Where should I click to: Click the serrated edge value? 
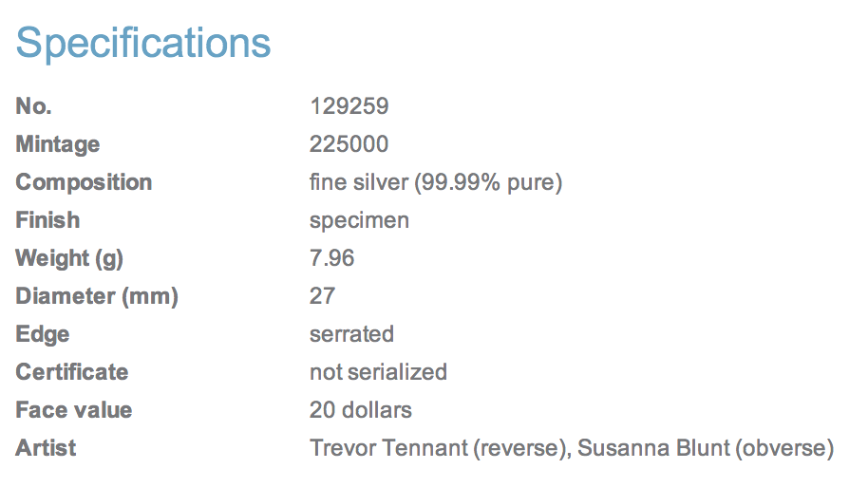point(351,334)
